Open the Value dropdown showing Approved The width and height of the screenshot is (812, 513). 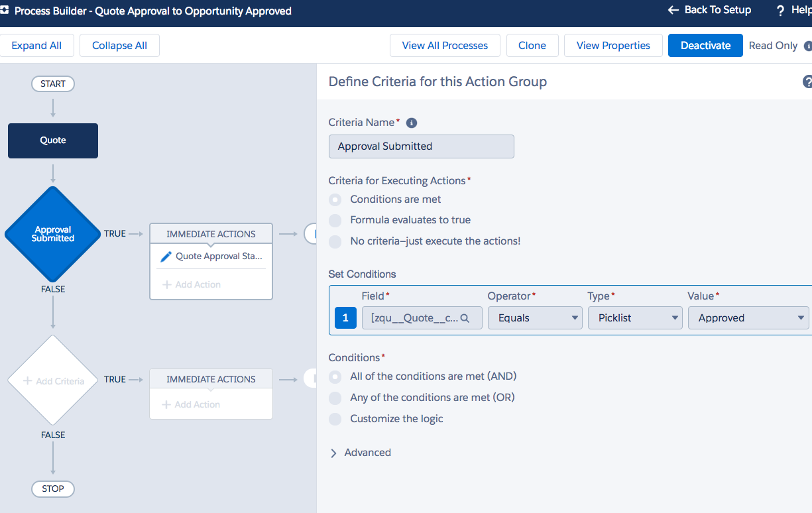[748, 318]
